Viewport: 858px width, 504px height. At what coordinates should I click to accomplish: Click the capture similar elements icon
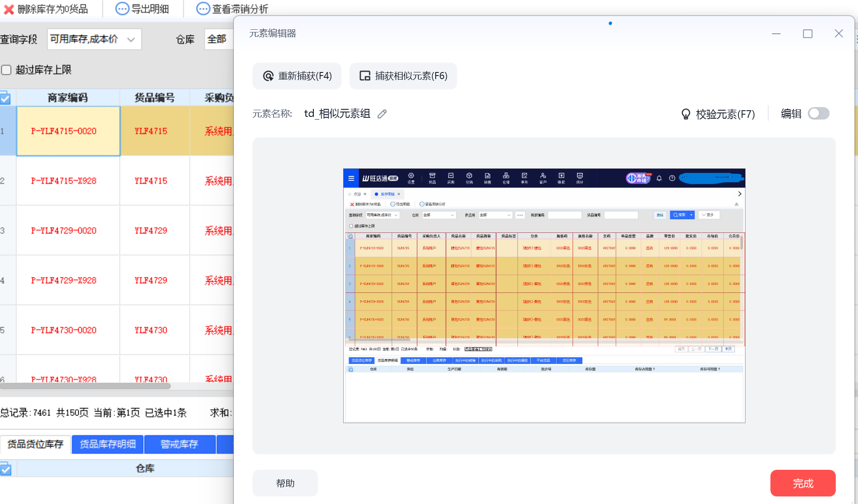pos(365,76)
